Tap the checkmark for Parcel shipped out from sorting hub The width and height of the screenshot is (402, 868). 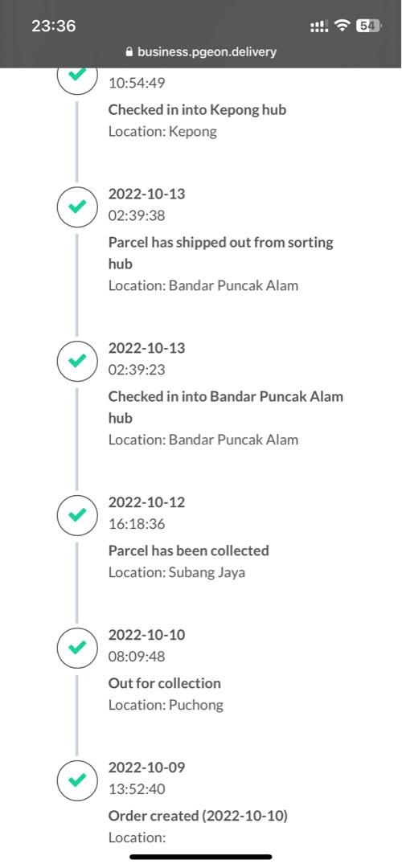coord(78,207)
